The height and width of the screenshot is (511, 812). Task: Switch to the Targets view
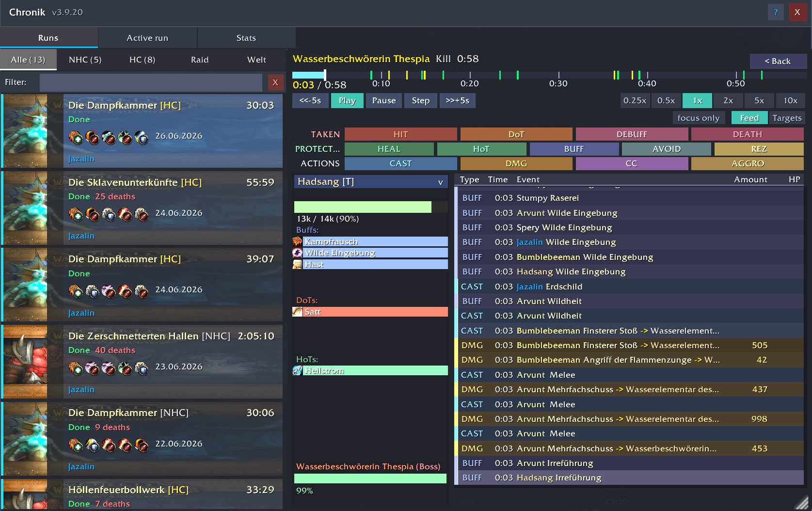coord(787,118)
